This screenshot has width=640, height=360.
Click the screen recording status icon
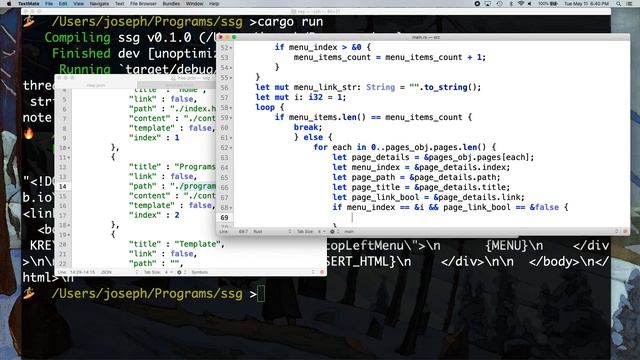click(477, 4)
